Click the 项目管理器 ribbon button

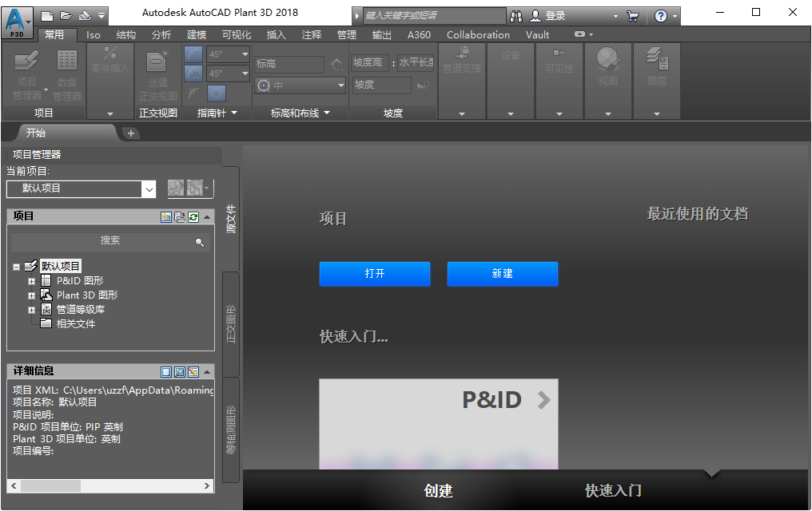point(27,74)
